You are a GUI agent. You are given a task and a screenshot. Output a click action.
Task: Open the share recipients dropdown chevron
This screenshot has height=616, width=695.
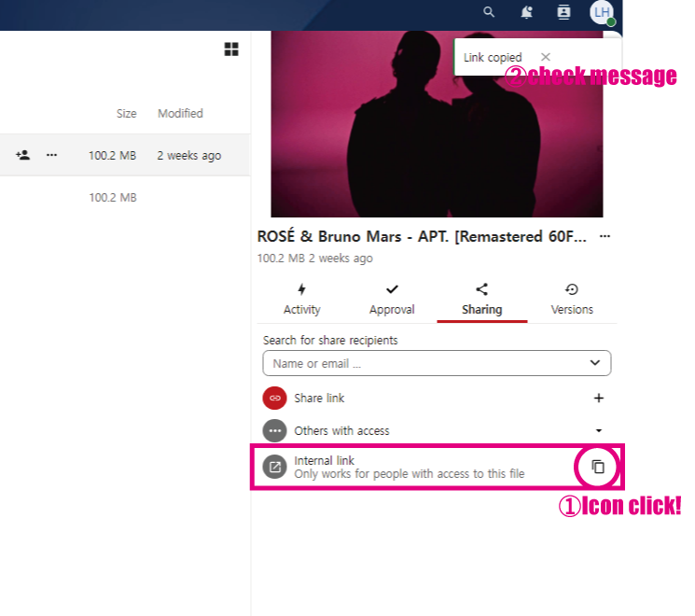595,363
